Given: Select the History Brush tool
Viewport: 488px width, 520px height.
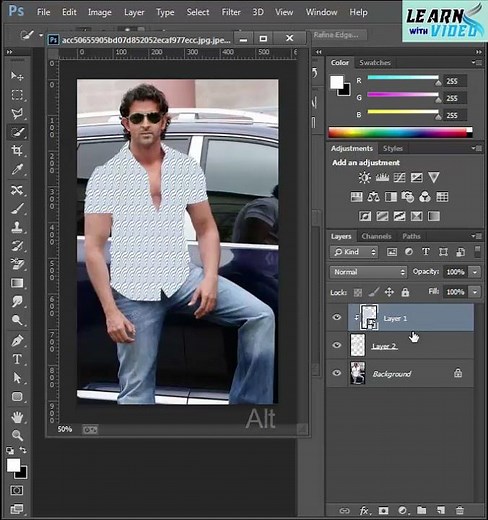Looking at the screenshot, I should coord(17,246).
